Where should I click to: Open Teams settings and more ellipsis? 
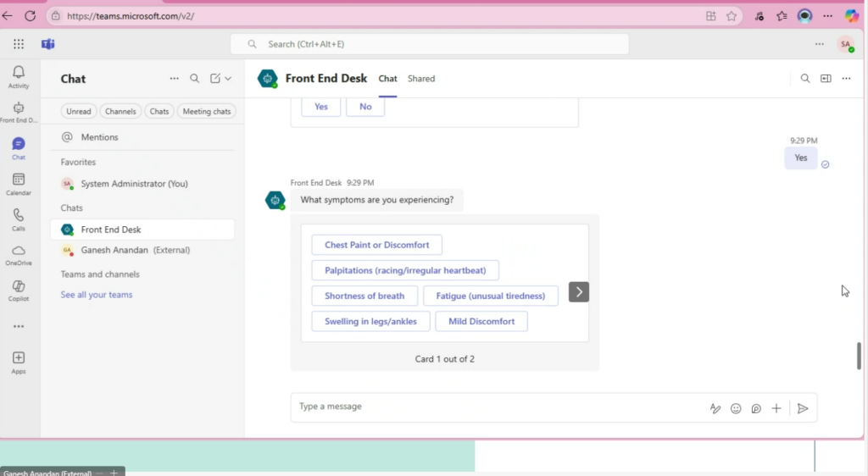coord(820,44)
